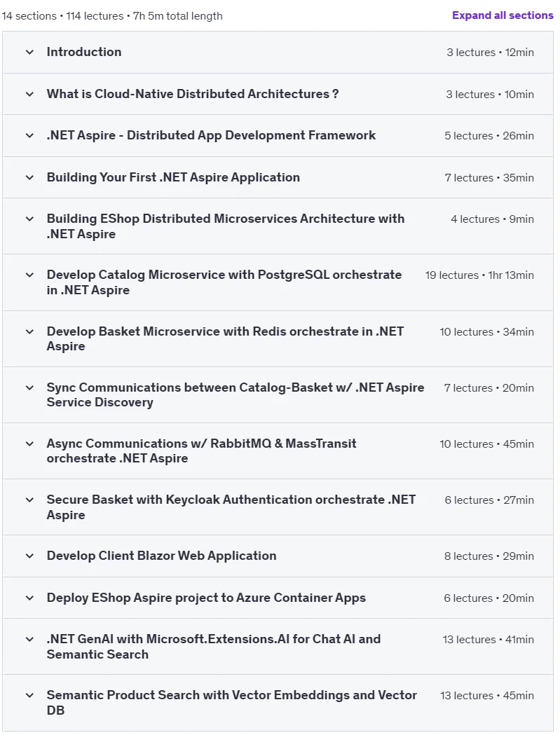Expand the Introduction section chevron

[x=29, y=52]
